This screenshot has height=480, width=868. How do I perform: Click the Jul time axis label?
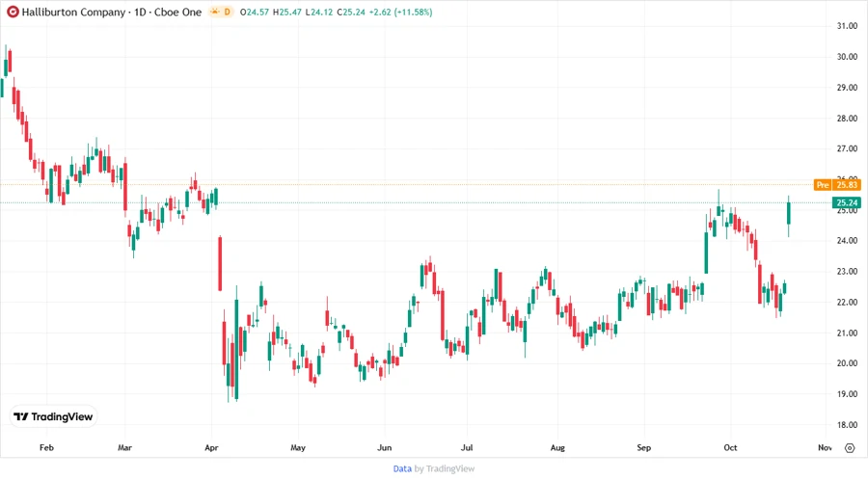point(467,448)
